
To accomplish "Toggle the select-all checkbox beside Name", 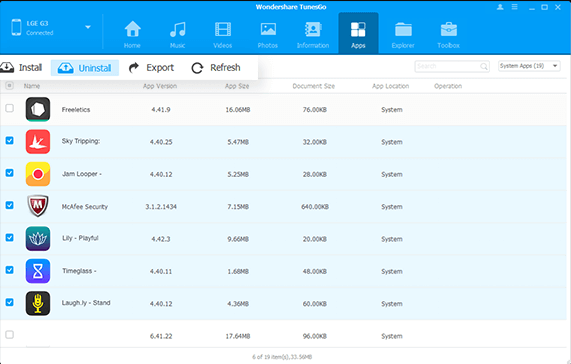I will 9,86.
